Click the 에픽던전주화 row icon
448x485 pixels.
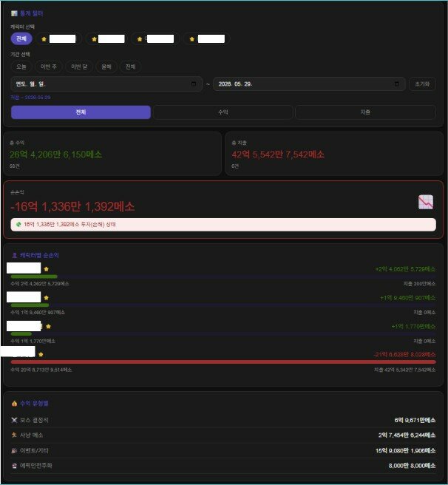pos(14,466)
